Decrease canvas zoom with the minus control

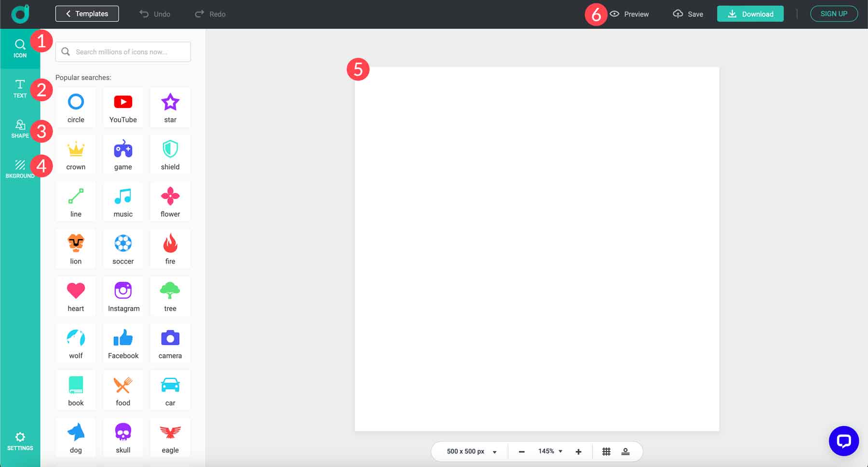pos(521,452)
